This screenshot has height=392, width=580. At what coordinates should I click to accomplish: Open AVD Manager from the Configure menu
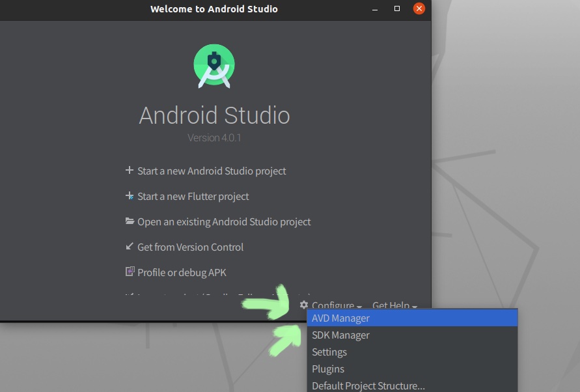[x=412, y=318]
